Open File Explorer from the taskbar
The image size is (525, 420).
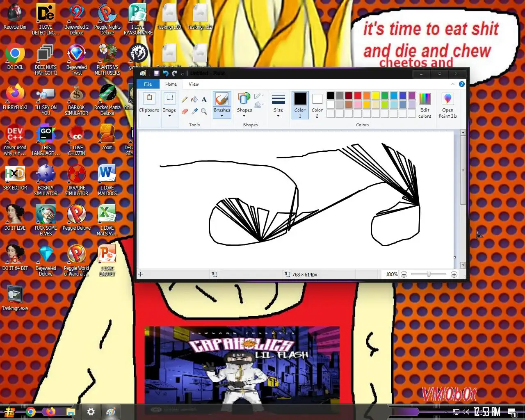[x=71, y=412]
